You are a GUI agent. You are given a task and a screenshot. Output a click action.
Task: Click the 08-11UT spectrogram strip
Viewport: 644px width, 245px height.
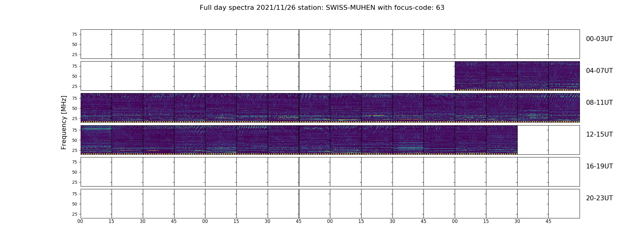(x=330, y=107)
